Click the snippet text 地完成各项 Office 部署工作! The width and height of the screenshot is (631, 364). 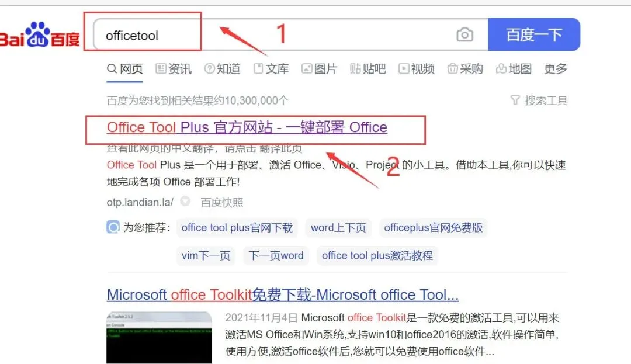(x=173, y=182)
